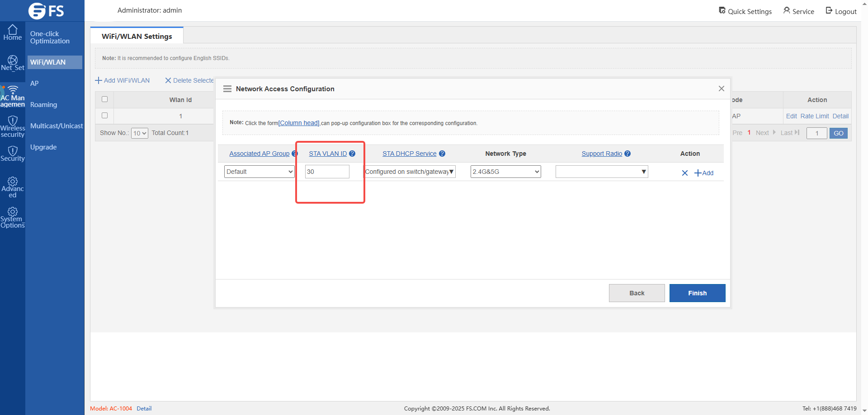The height and width of the screenshot is (415, 868).
Task: Click the Home icon in sidebar
Action: point(13,30)
